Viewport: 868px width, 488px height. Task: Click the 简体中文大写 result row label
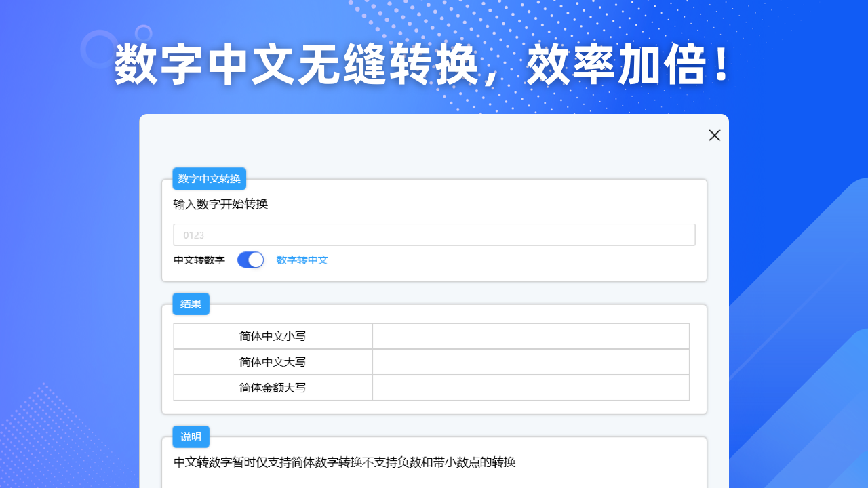point(273,361)
